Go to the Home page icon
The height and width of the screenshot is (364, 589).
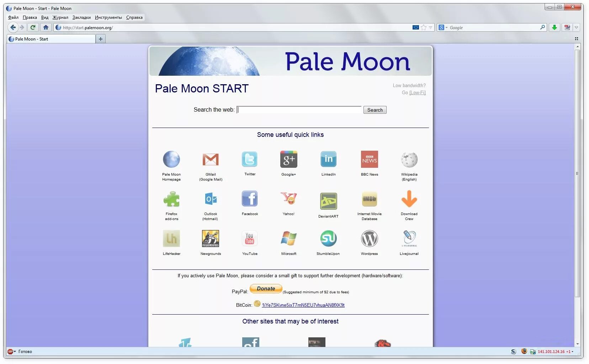click(46, 27)
